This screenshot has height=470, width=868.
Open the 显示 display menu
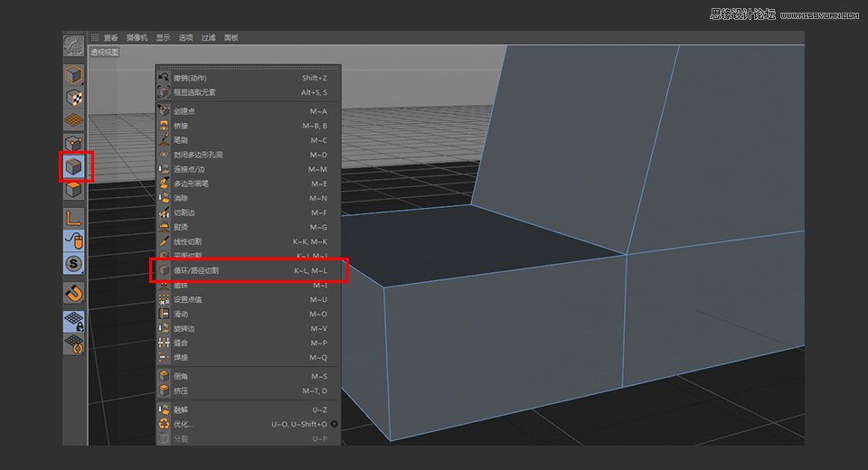(163, 38)
